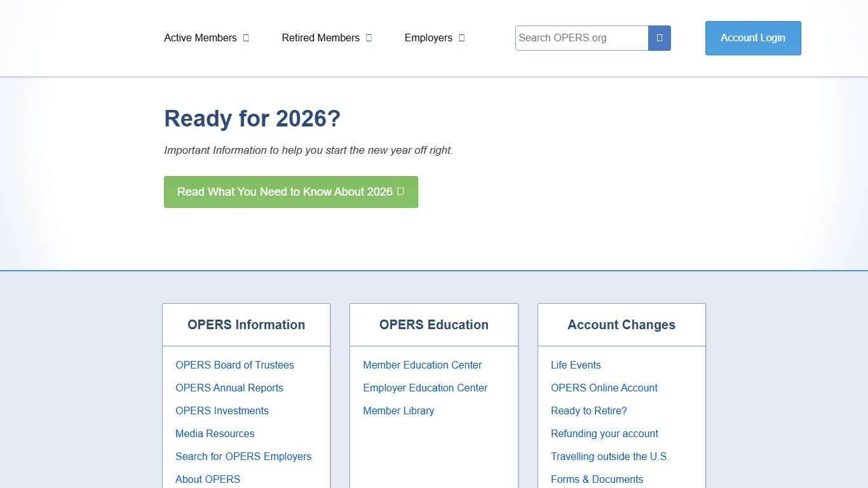Expand the Active Members dropdown chevron
The image size is (868, 488).
tap(247, 38)
